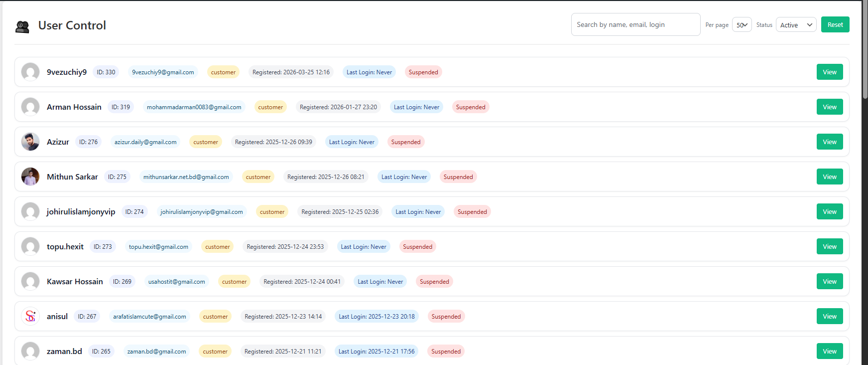Image resolution: width=868 pixels, height=365 pixels.
Task: Click the page vertical scrollbar
Action: pos(865,50)
